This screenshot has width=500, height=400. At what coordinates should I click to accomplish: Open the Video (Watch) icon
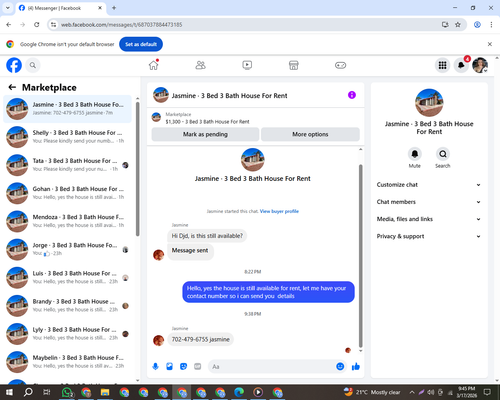(x=247, y=65)
